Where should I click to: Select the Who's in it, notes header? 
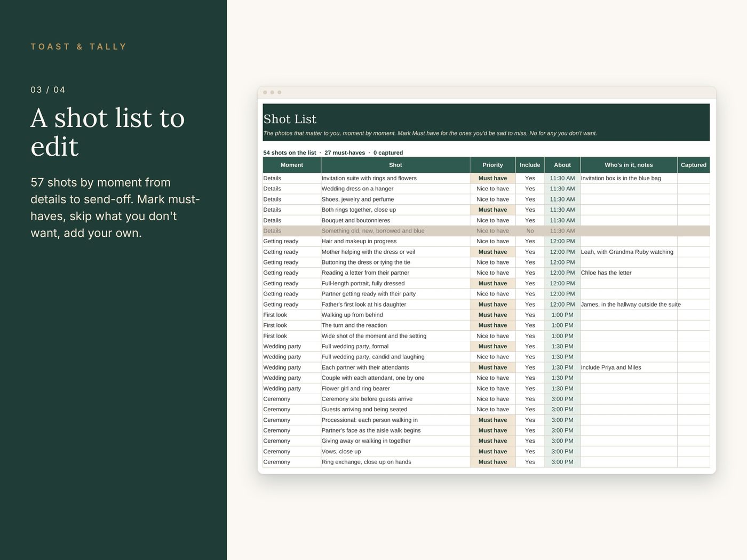629,165
